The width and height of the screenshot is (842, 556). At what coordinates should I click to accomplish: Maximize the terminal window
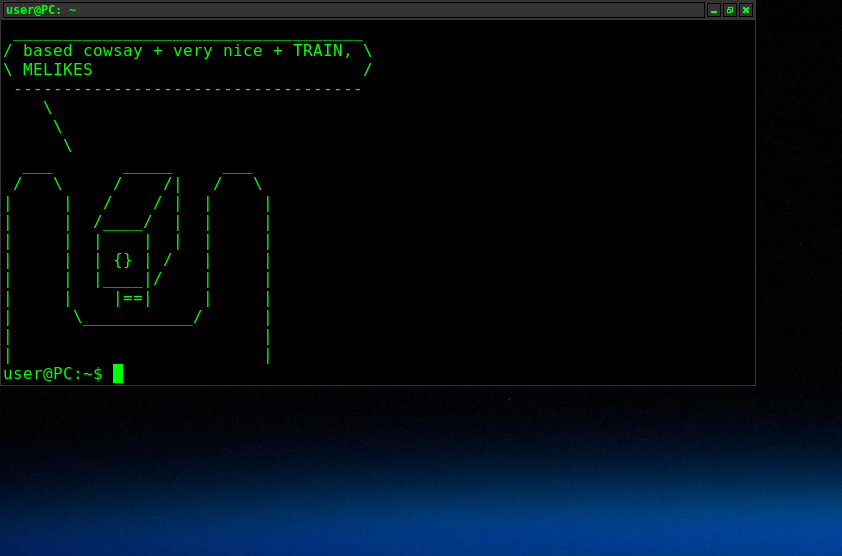[730, 10]
